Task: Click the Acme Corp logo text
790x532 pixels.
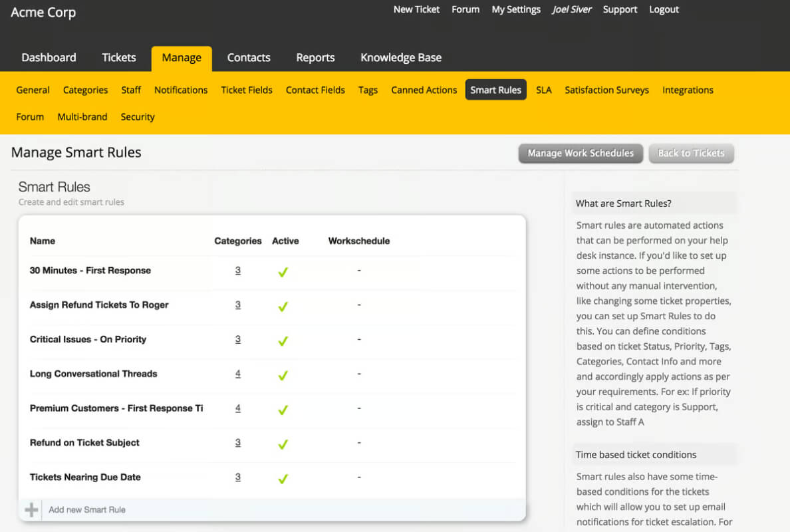Action: 43,12
